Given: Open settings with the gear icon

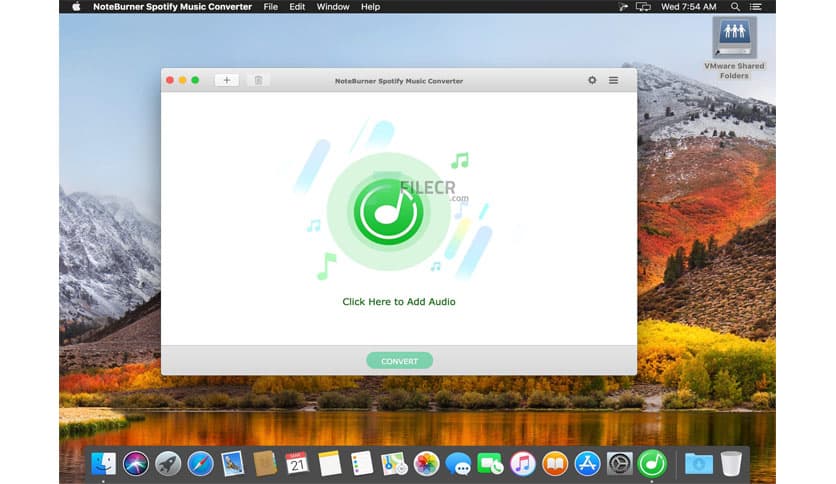Looking at the screenshot, I should pyautogui.click(x=592, y=80).
